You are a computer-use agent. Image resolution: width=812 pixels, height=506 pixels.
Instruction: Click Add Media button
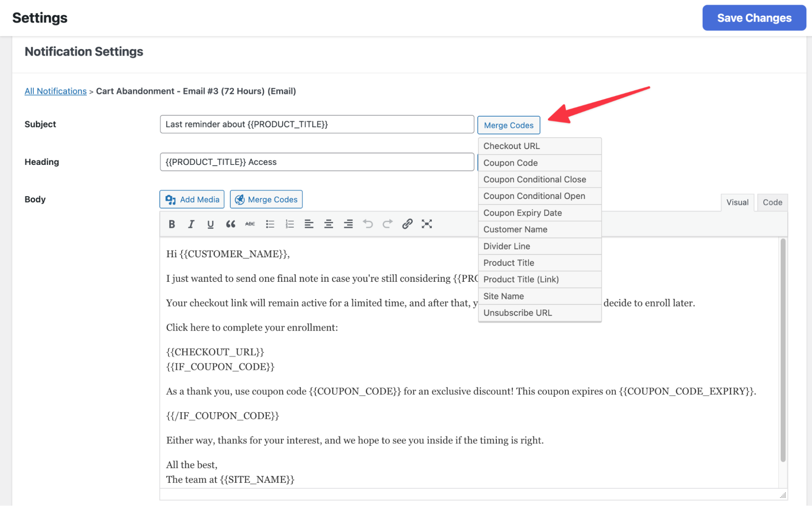[x=192, y=199]
